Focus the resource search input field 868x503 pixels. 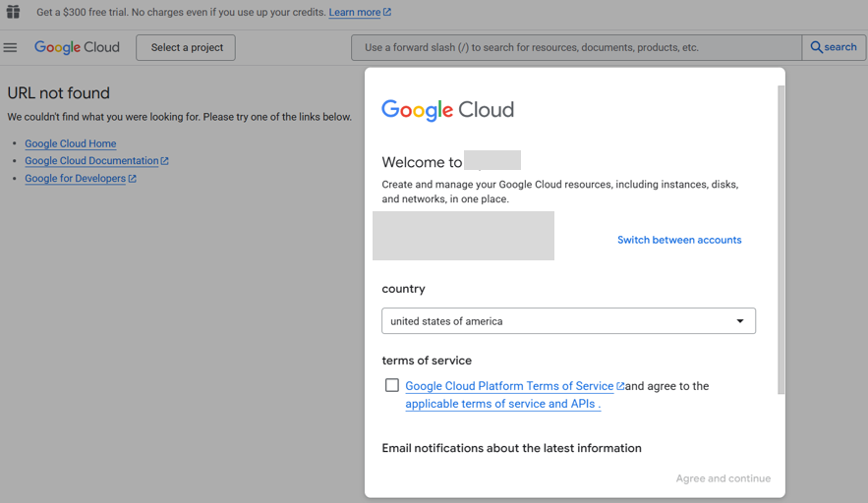tap(576, 47)
